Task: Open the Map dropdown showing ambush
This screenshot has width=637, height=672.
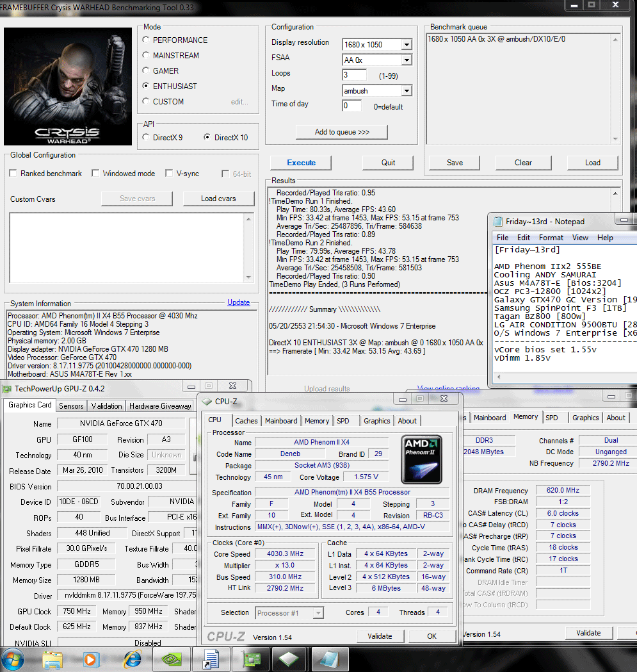Action: tap(407, 91)
